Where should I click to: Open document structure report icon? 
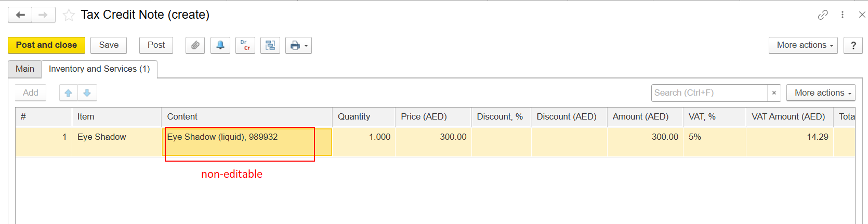(x=270, y=45)
